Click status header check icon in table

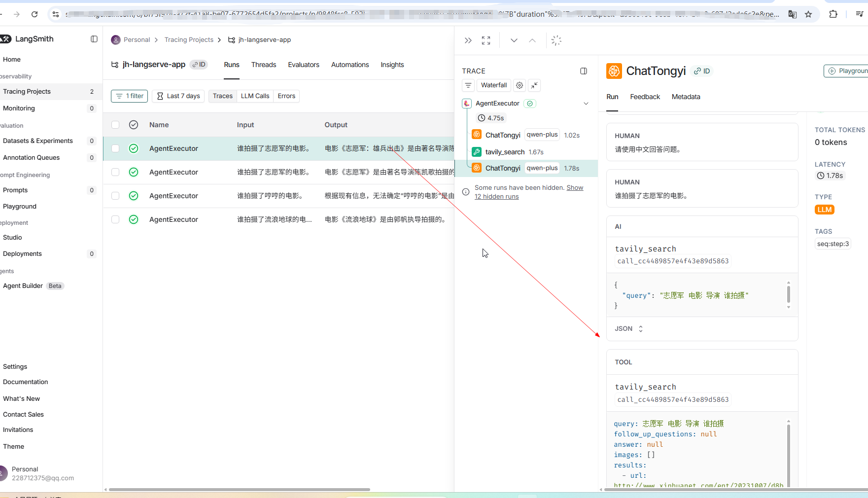(134, 125)
